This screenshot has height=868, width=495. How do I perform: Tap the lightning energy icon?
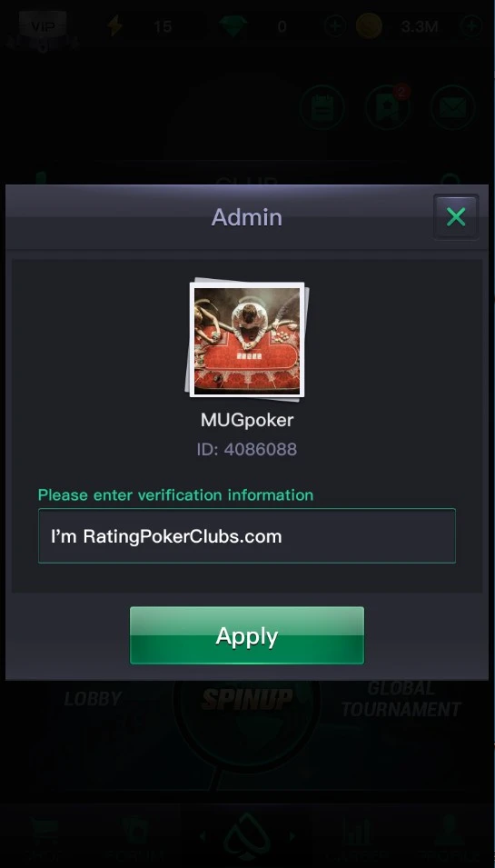pos(115,26)
